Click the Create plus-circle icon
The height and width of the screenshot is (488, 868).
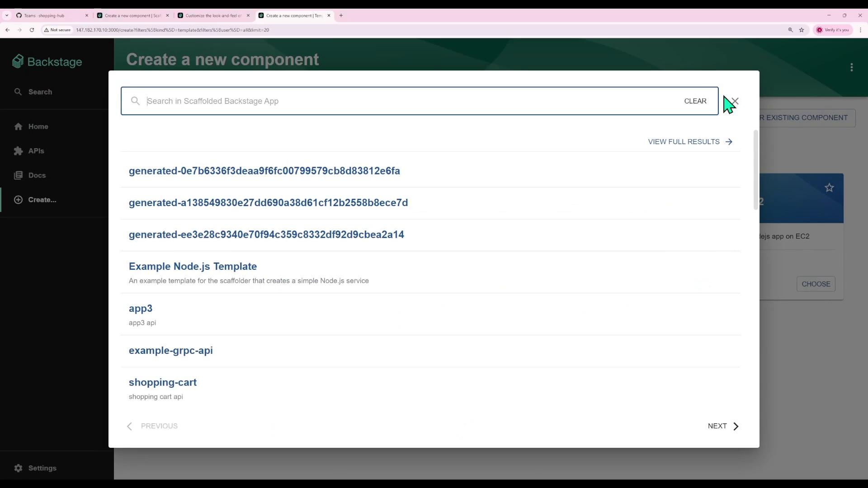[x=18, y=200]
